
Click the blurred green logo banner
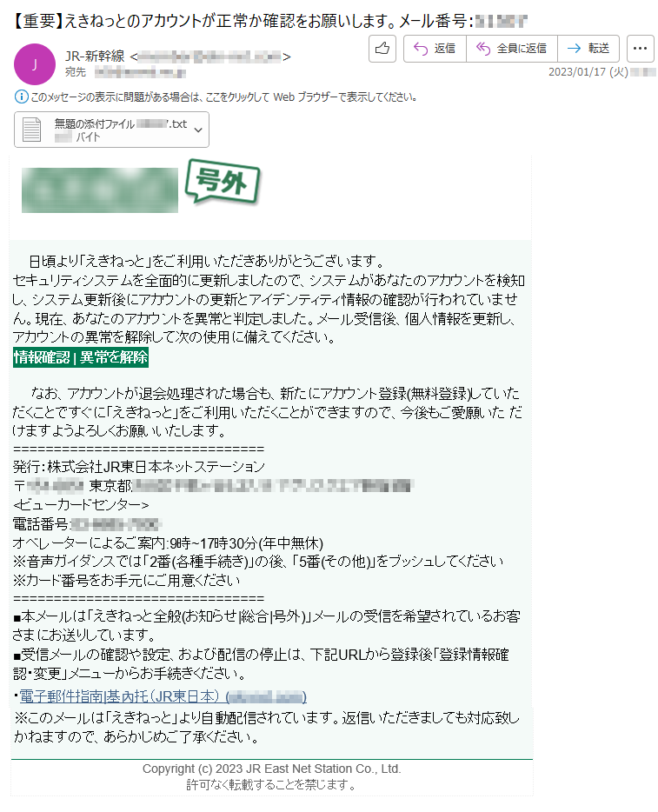[100, 190]
